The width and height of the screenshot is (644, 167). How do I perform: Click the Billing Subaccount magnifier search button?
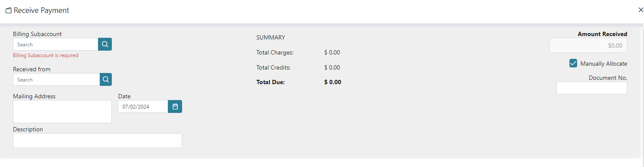pyautogui.click(x=105, y=44)
